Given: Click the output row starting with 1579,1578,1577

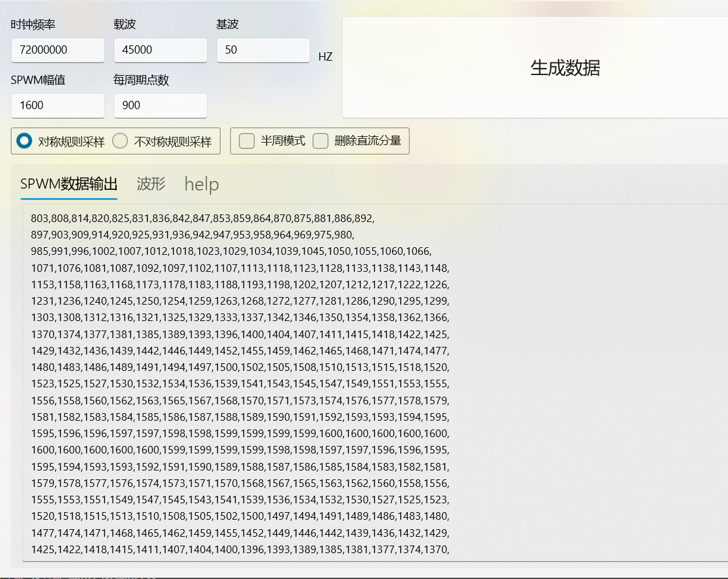Looking at the screenshot, I should [240, 483].
